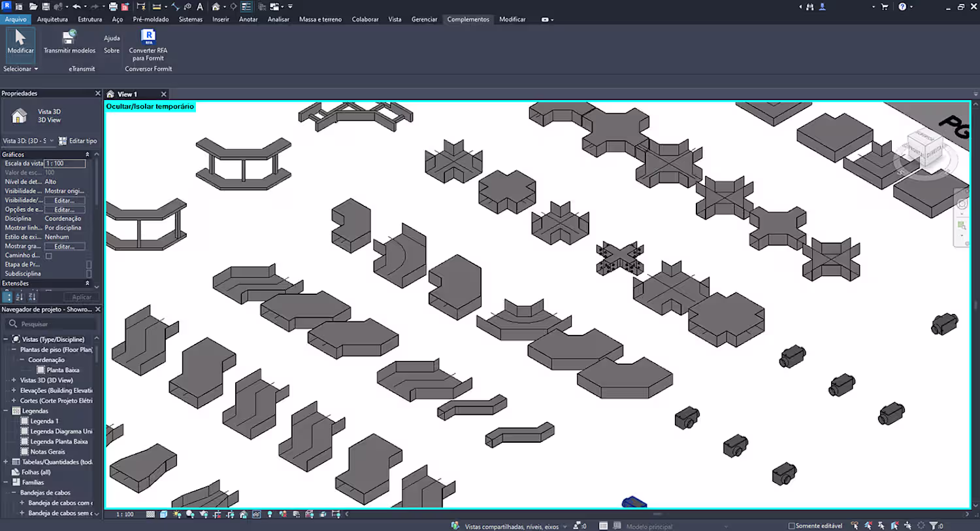
Task: Expand the Vistas 3D (3D View) tree node
Action: click(14, 380)
